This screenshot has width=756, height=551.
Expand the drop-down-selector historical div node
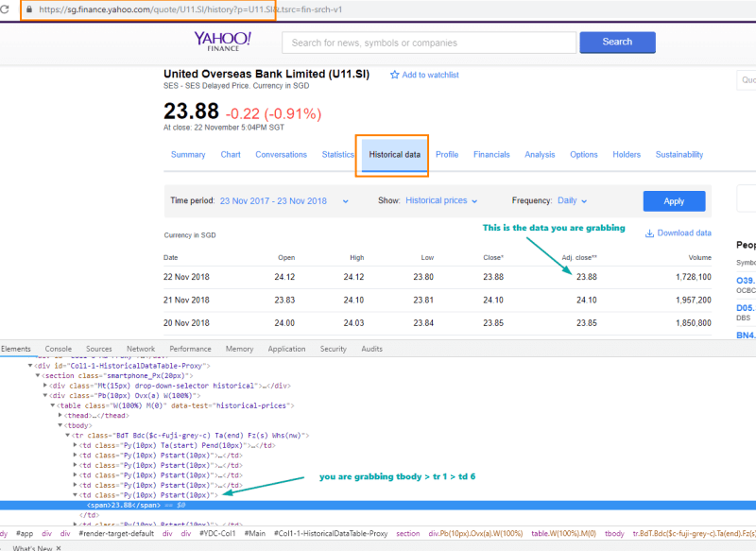45,386
